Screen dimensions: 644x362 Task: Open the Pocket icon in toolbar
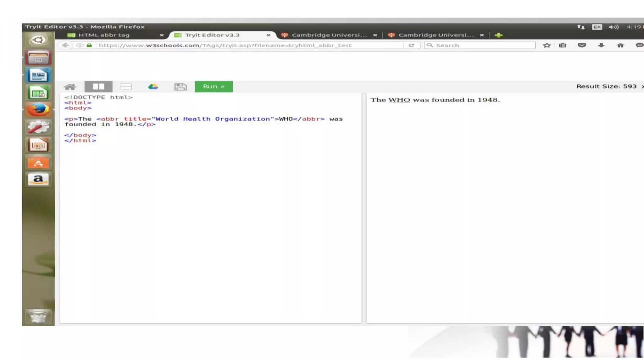coord(582,45)
